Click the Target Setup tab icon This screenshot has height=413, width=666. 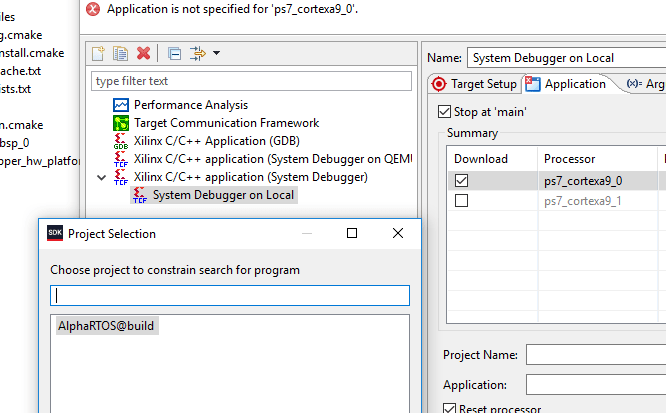[439, 84]
